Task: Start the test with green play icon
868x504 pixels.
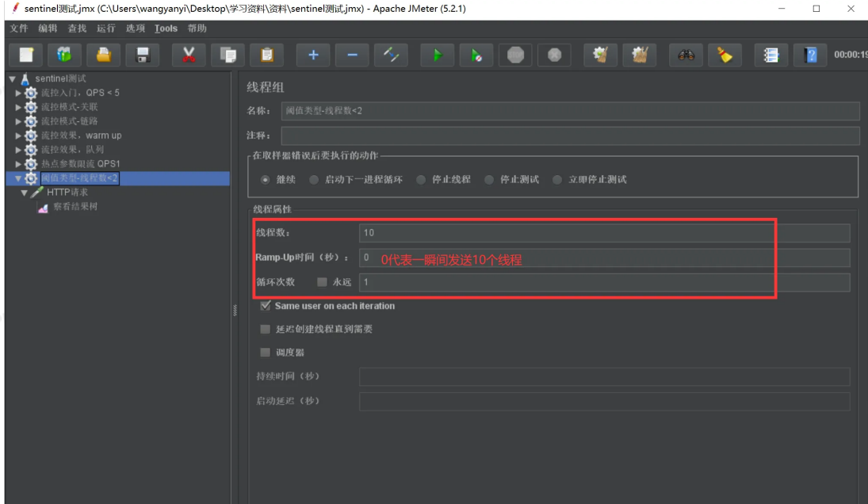Action: (438, 55)
